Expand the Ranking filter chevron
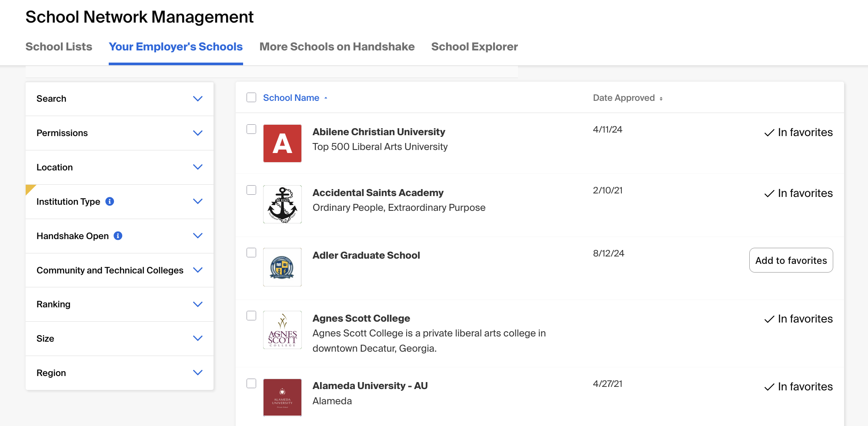 [198, 304]
